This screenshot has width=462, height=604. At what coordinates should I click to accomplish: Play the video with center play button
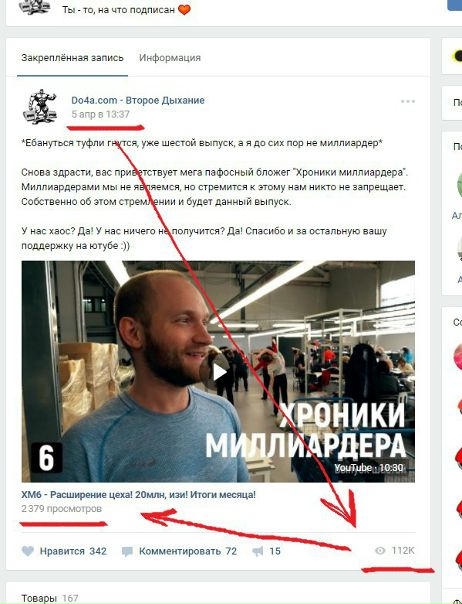218,372
